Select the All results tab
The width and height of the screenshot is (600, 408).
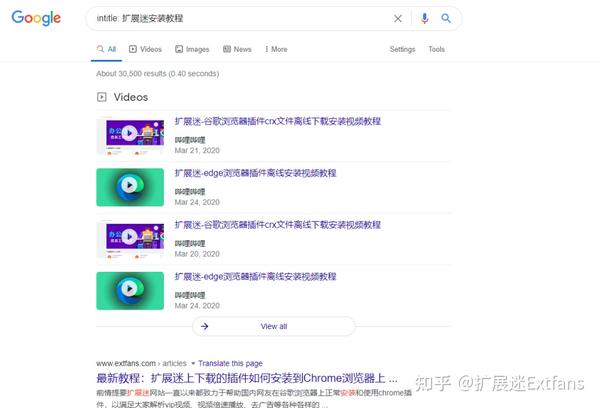pos(106,49)
